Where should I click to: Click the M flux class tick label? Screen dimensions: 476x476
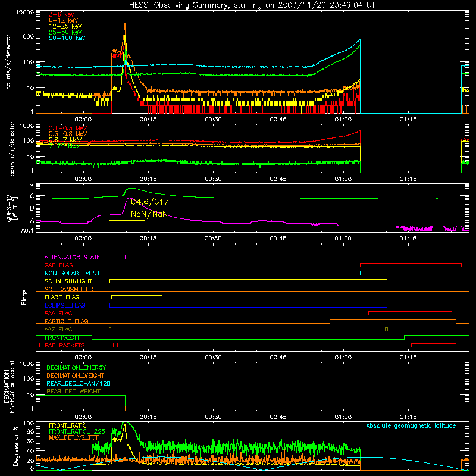(x=32, y=186)
